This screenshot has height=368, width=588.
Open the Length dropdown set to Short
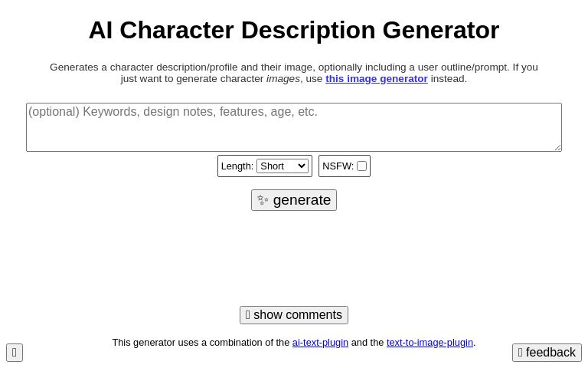(x=282, y=166)
